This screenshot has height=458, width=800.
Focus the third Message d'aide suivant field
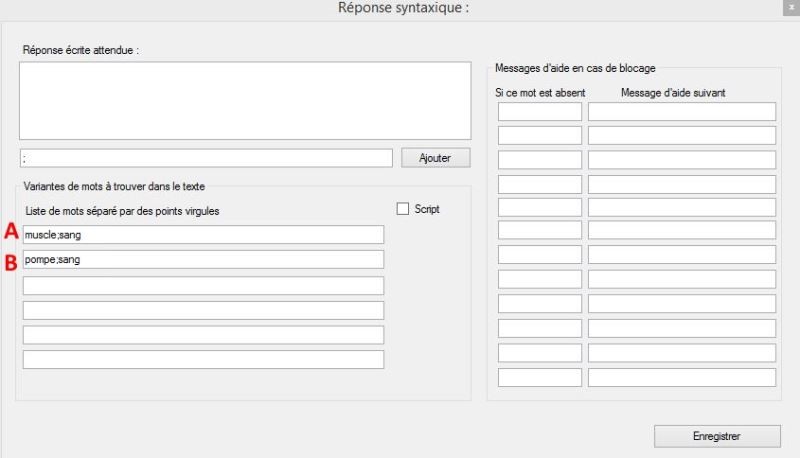pos(682,159)
